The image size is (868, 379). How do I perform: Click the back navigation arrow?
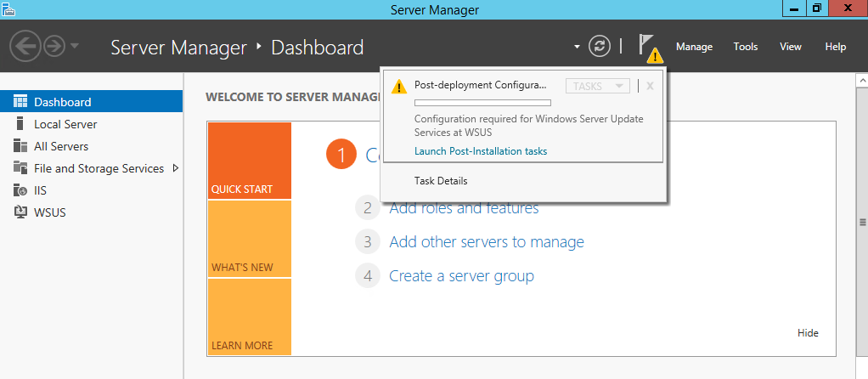point(25,47)
